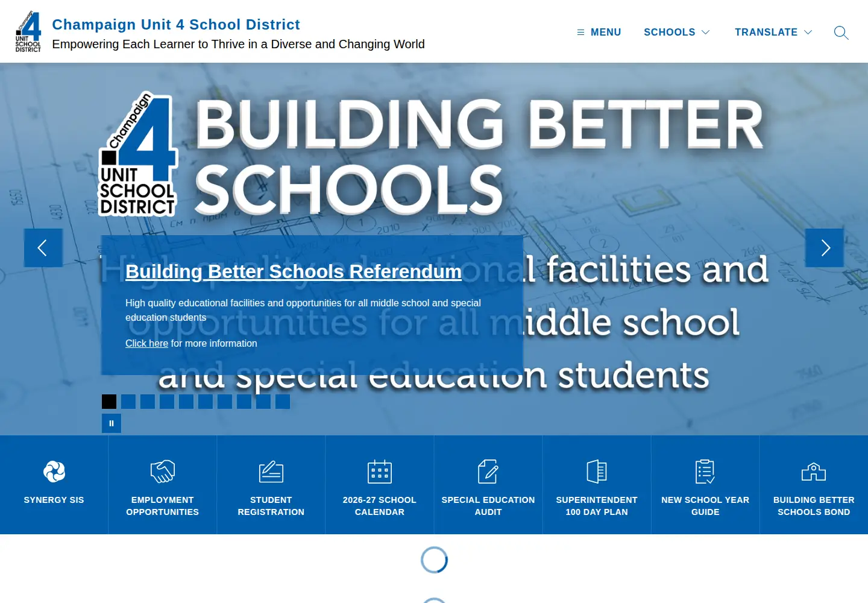The width and height of the screenshot is (868, 603).
Task: Select the fifth slide indicator
Action: click(x=186, y=402)
